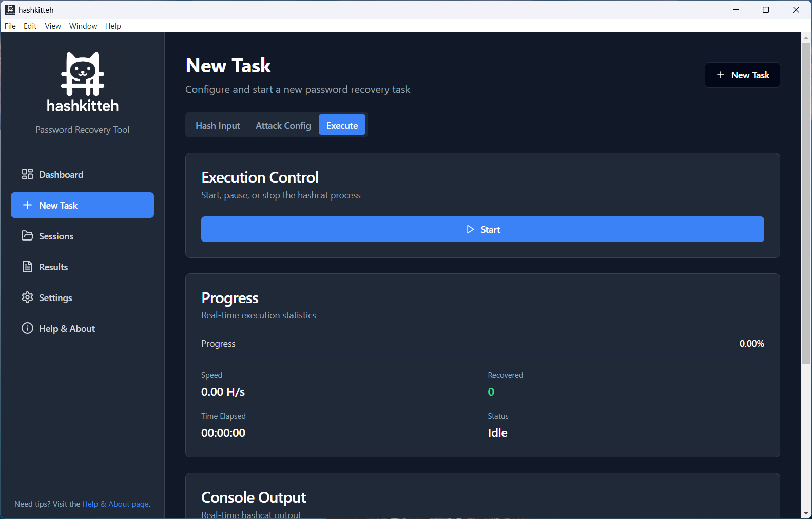Switch to the Attack Config tab
The width and height of the screenshot is (812, 519).
283,125
